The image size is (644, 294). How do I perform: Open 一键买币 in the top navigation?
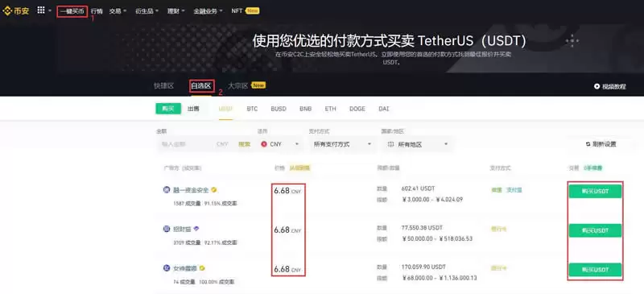(72, 11)
